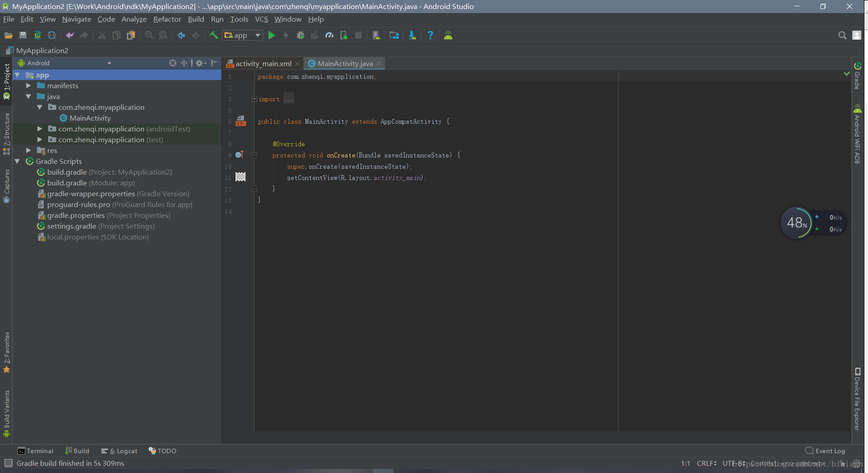
Task: Open the Terminal tool window
Action: (x=35, y=451)
